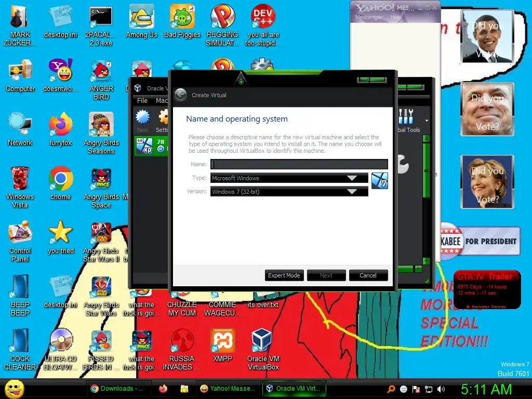Click the 'For President' banner gadget
532x399 pixels.
click(x=480, y=241)
